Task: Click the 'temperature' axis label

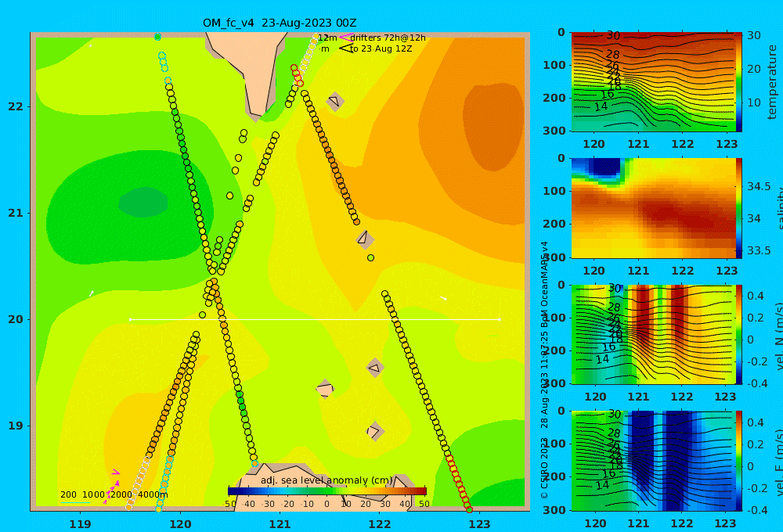Action: pyautogui.click(x=772, y=82)
